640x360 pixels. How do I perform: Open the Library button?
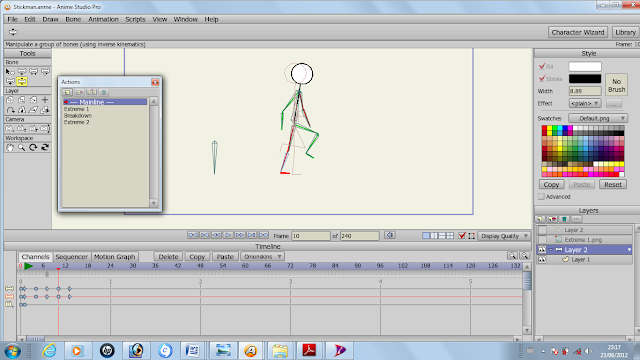[625, 32]
